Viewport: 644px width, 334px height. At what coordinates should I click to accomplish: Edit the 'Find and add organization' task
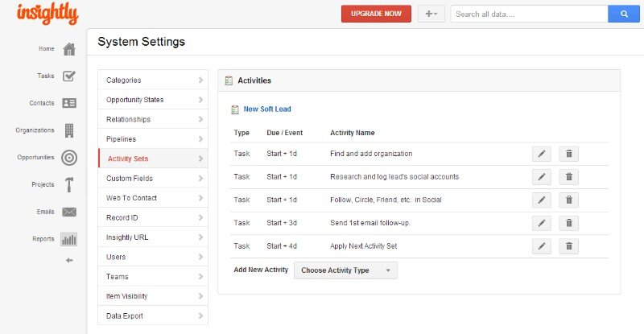pyautogui.click(x=542, y=154)
